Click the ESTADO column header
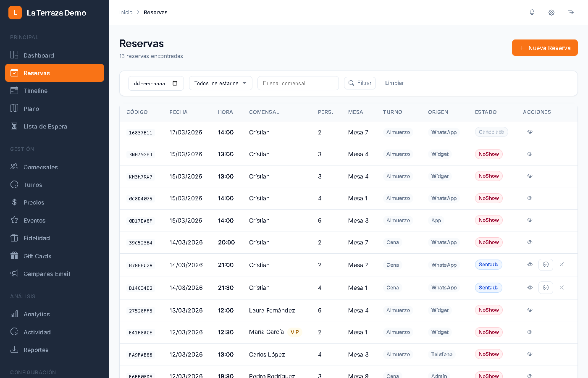Screen dimensions: 588x378 pyautogui.click(x=486, y=112)
